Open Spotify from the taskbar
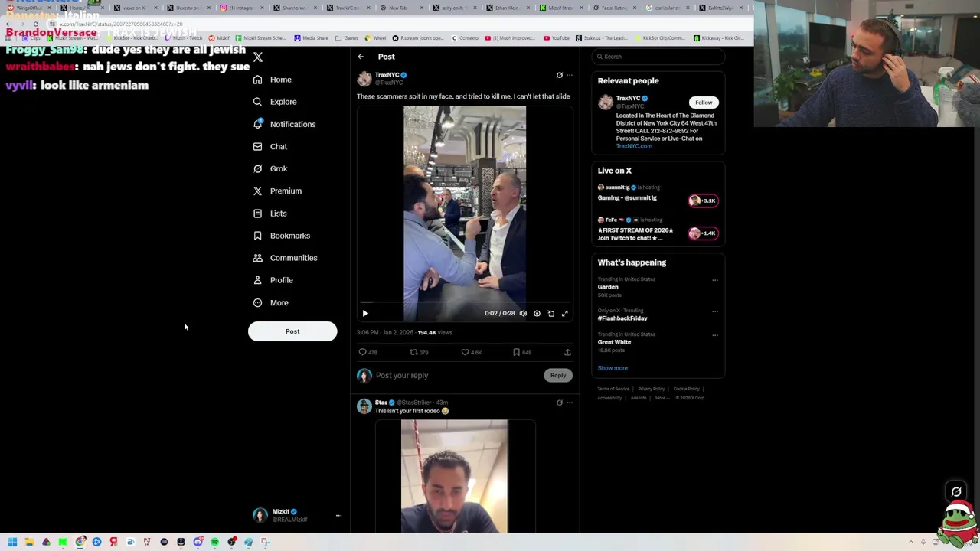Image resolution: width=980 pixels, height=551 pixels. point(214,542)
